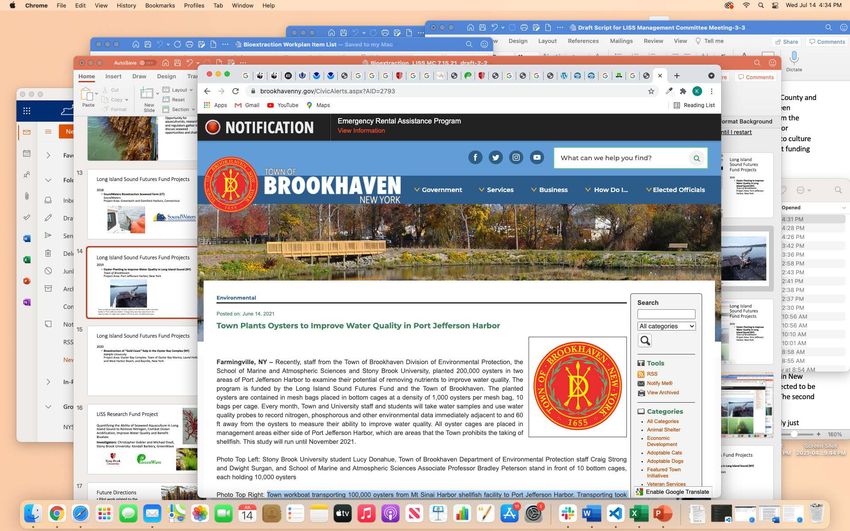Screen dimensions: 850x531
Task: Open the Adoptable Dogs category link
Action: click(x=665, y=461)
